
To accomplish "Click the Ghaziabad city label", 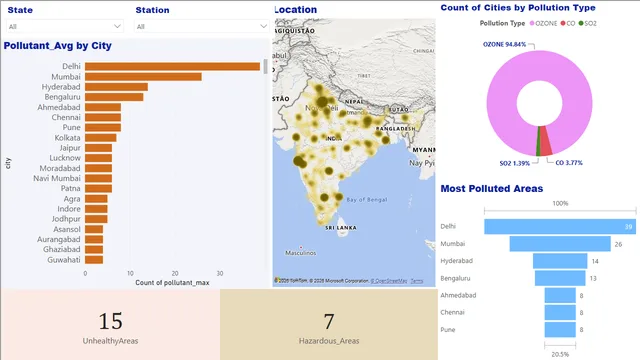I will [x=62, y=249].
